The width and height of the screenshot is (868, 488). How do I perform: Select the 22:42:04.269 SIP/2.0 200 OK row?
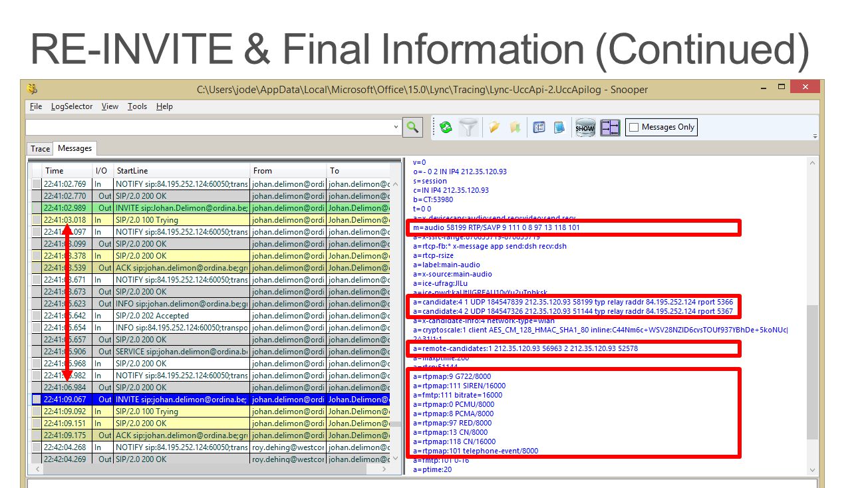[210, 459]
